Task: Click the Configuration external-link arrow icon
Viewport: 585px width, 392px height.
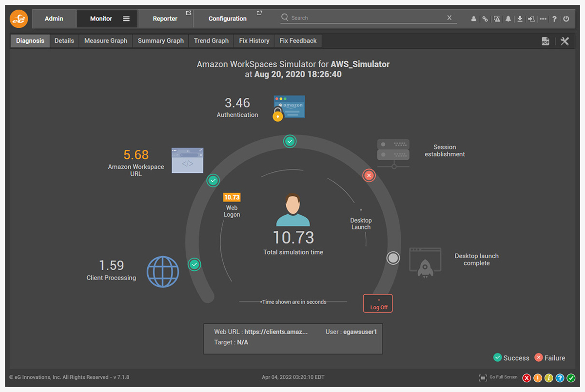Action: (x=259, y=13)
